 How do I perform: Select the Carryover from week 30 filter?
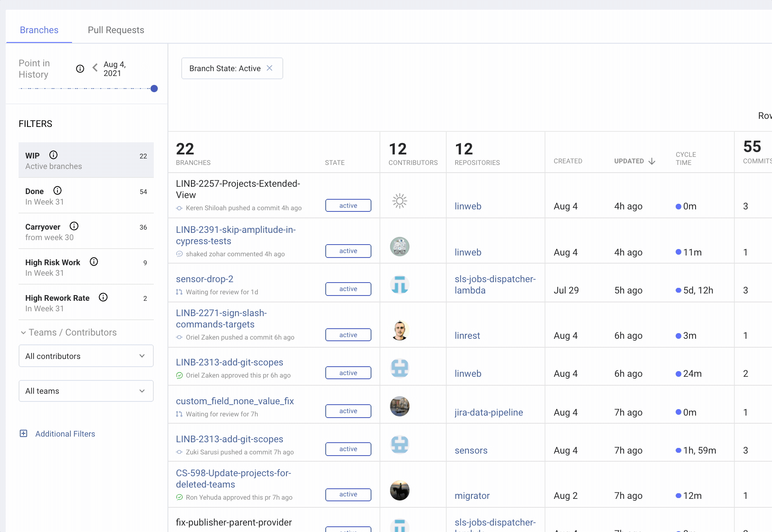[x=86, y=231]
